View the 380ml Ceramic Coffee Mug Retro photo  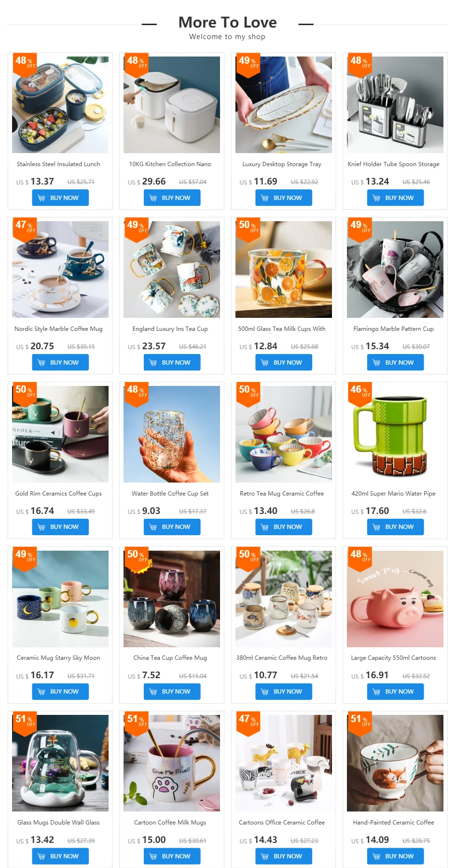(284, 599)
